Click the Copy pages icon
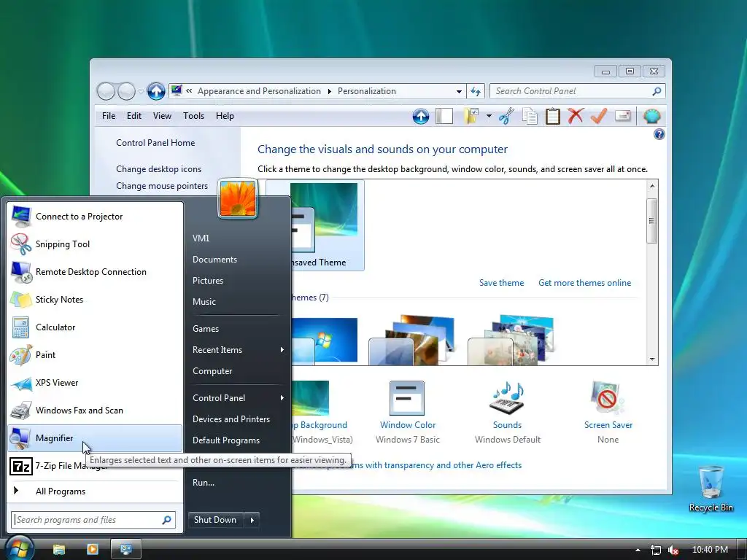The height and width of the screenshot is (560, 747). tap(530, 116)
